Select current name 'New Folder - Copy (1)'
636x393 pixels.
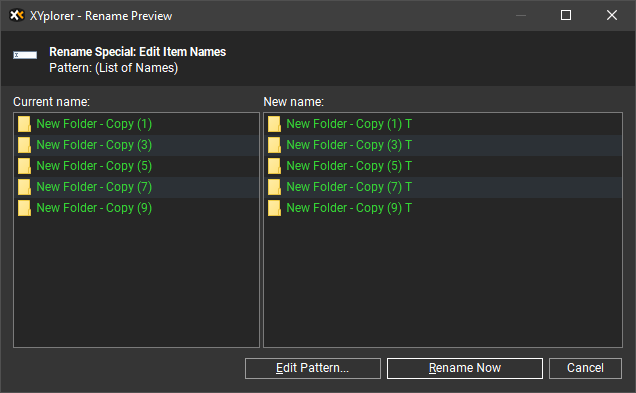pyautogui.click(x=136, y=124)
